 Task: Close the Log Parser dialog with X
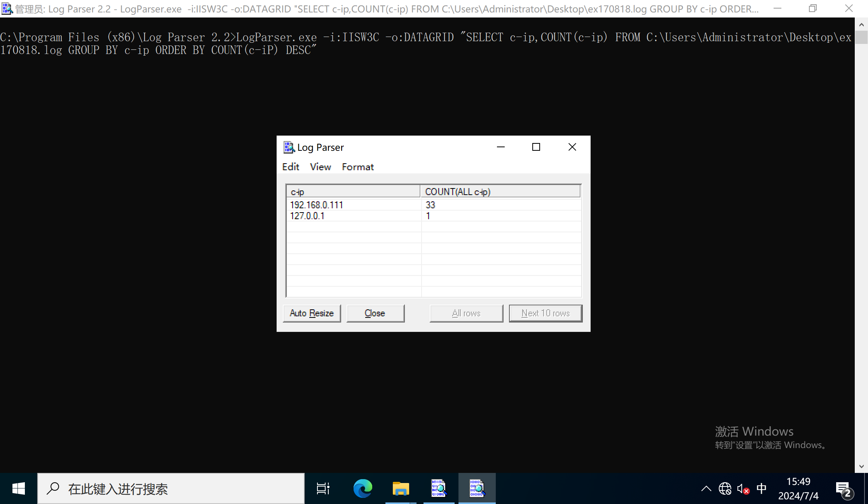click(572, 147)
